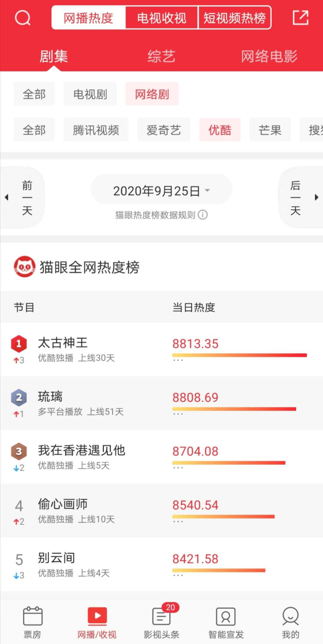Switch to the 网络电影 tab
323x644 pixels.
(269, 56)
